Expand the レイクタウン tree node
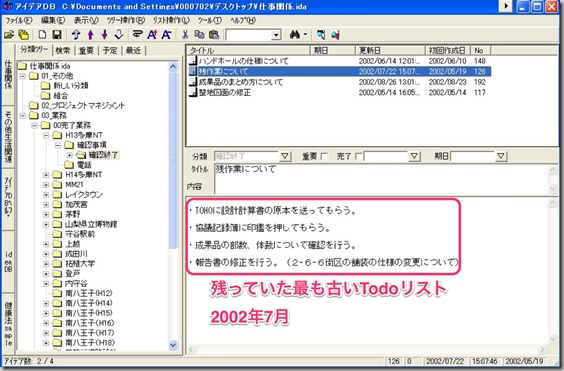 point(46,195)
